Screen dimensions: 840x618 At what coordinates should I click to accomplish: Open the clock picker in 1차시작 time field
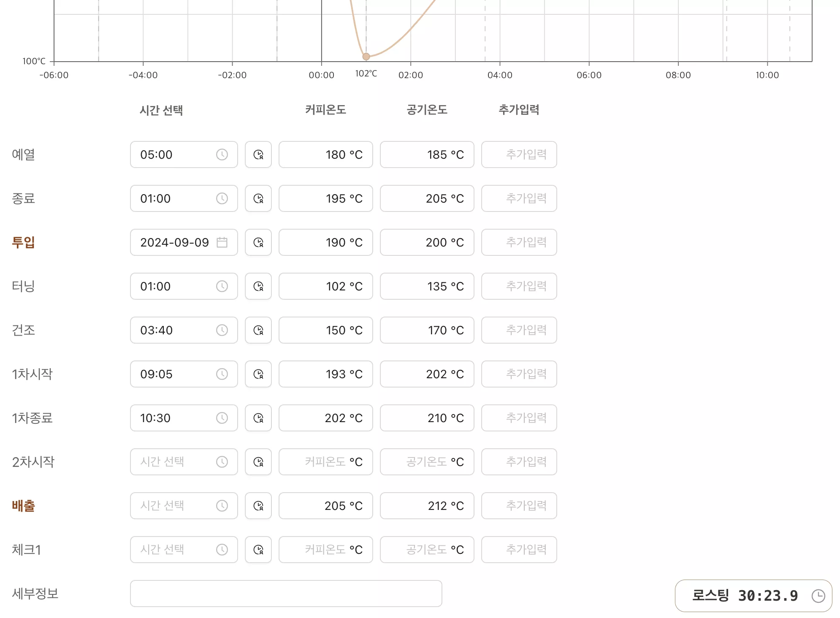click(x=222, y=374)
